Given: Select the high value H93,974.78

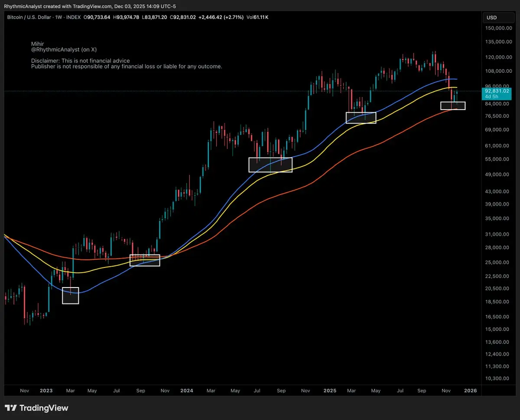Looking at the screenshot, I should point(127,17).
